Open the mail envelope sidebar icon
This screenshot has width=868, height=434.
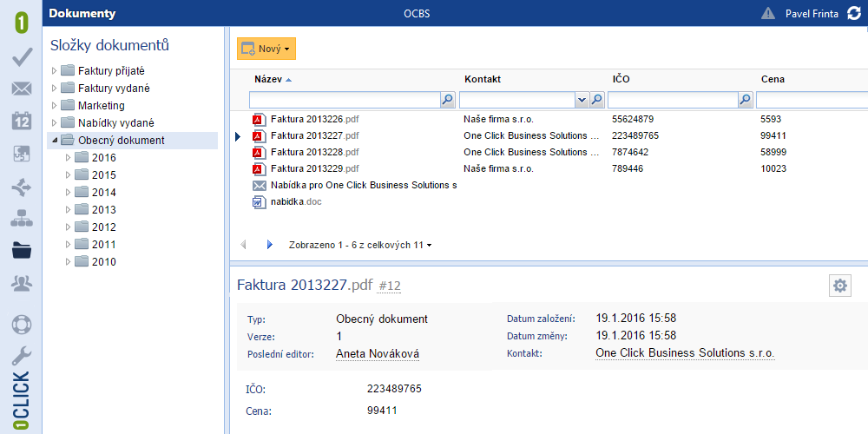pyautogui.click(x=22, y=89)
